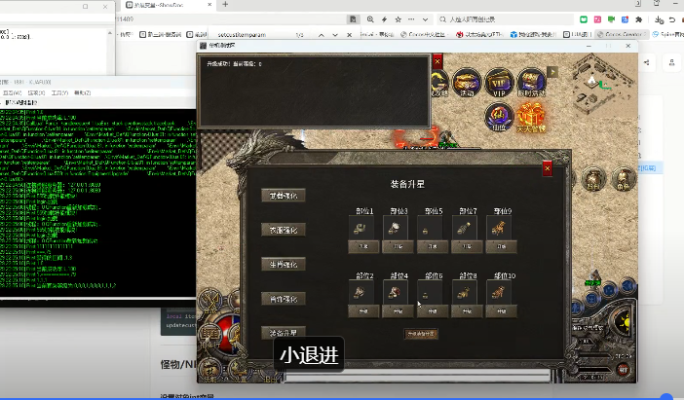Screen dimensions: 684x400
Task: Select the 部位7 equipment slot icon
Action: tap(465, 228)
